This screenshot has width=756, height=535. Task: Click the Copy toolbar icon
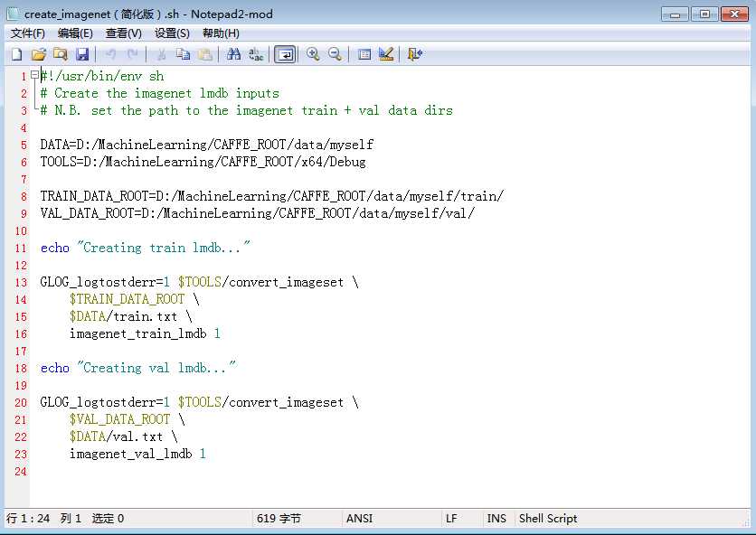coord(183,54)
